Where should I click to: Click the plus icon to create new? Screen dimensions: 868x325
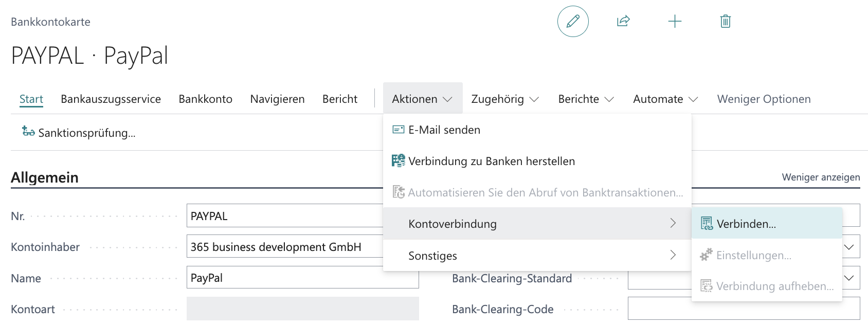coord(675,22)
